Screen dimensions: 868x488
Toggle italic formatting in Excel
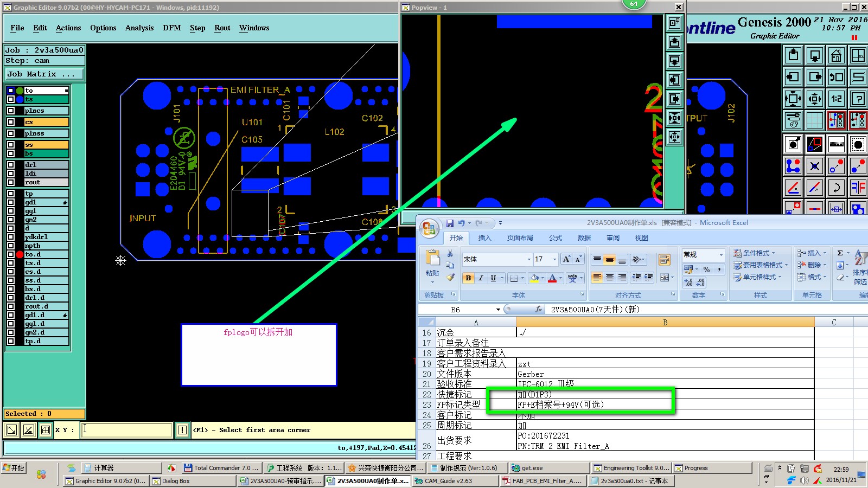[x=481, y=278]
